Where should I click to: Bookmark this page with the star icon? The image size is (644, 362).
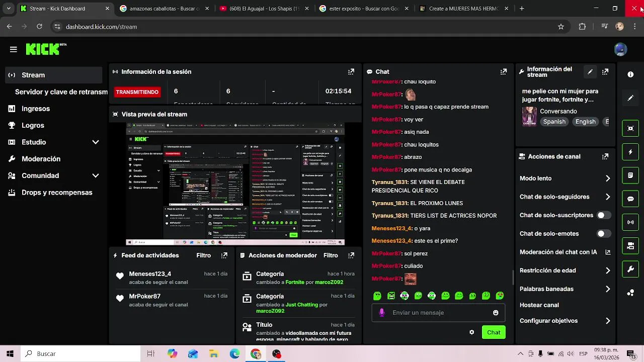(561, 27)
